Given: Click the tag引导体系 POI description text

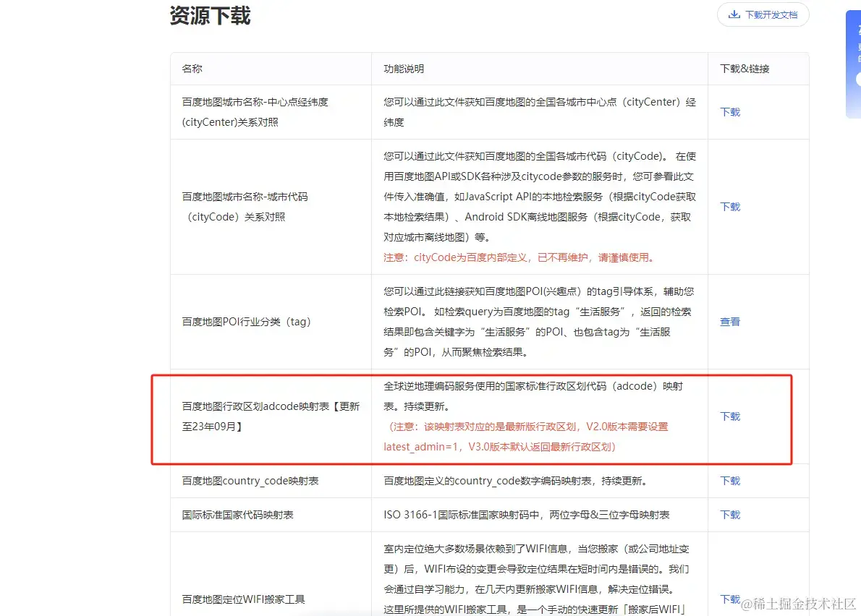Looking at the screenshot, I should click(x=539, y=322).
